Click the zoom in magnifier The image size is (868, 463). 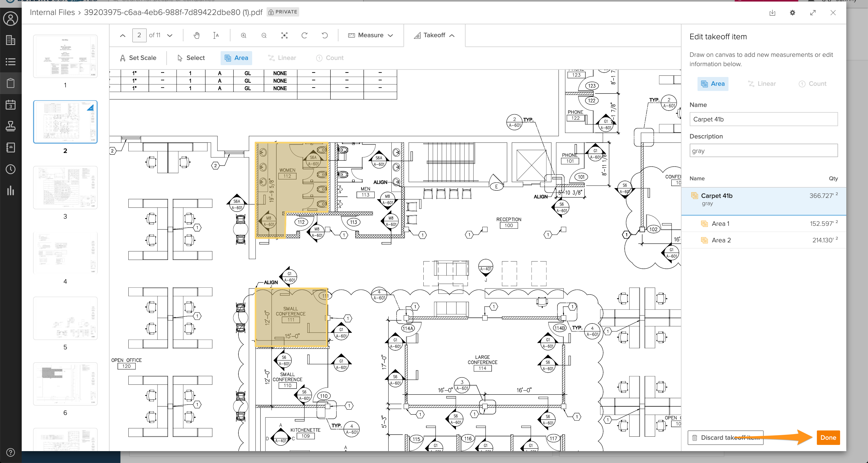(244, 35)
